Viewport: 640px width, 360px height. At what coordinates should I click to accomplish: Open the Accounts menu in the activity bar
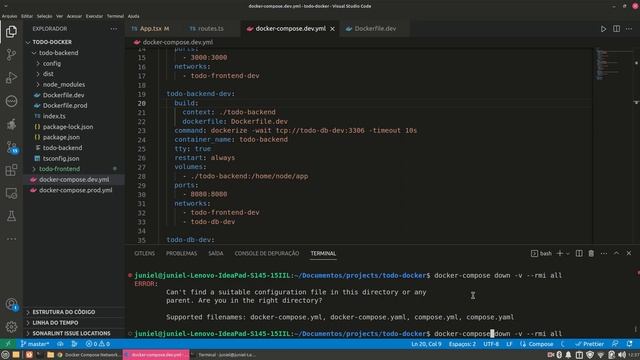tap(11, 304)
